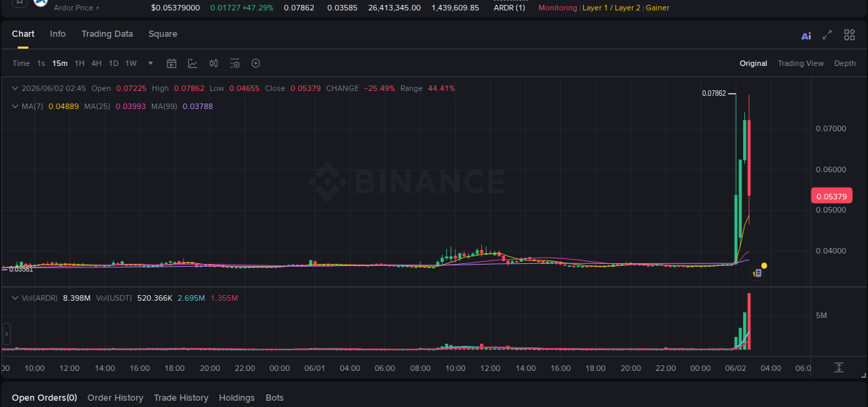Switch to Trading View chart mode
The image size is (868, 407).
click(x=801, y=63)
